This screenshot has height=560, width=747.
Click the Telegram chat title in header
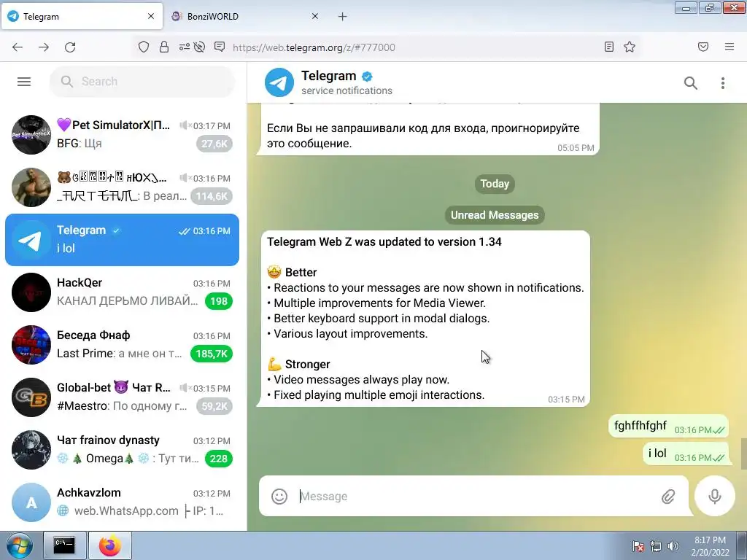(329, 76)
